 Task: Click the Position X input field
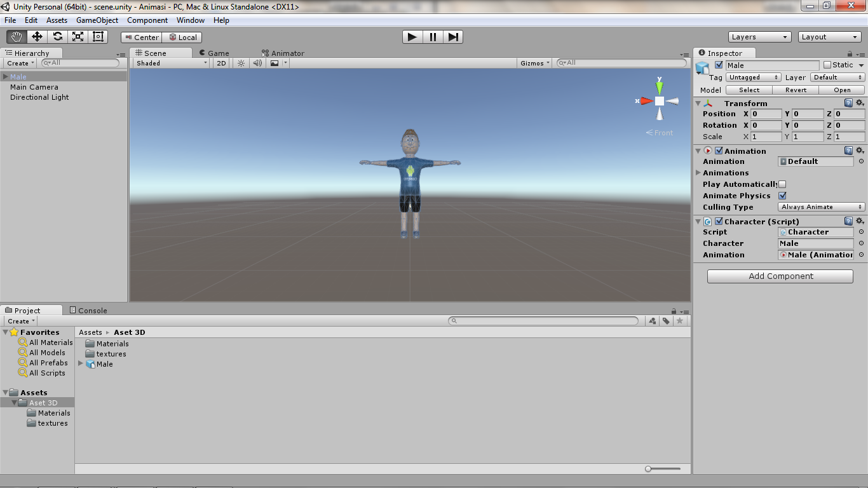(766, 114)
